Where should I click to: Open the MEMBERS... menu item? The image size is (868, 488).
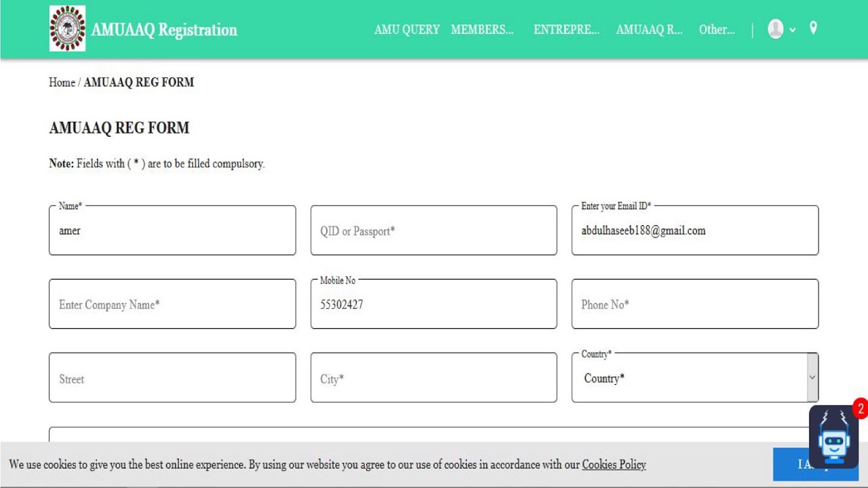coord(482,29)
